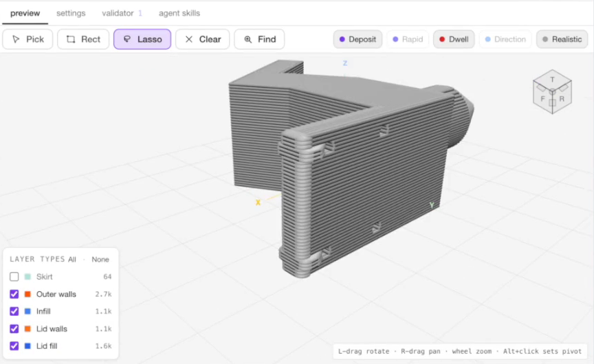Click the Find magnifier icon

click(247, 39)
